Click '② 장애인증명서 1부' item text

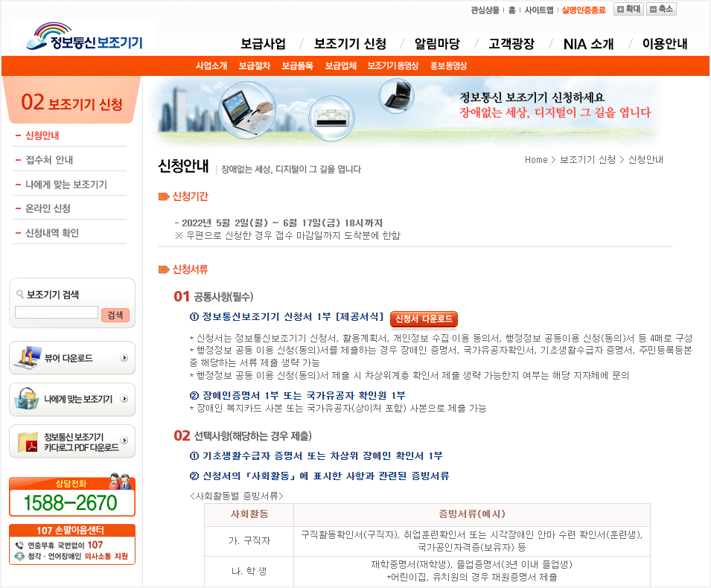click(298, 395)
